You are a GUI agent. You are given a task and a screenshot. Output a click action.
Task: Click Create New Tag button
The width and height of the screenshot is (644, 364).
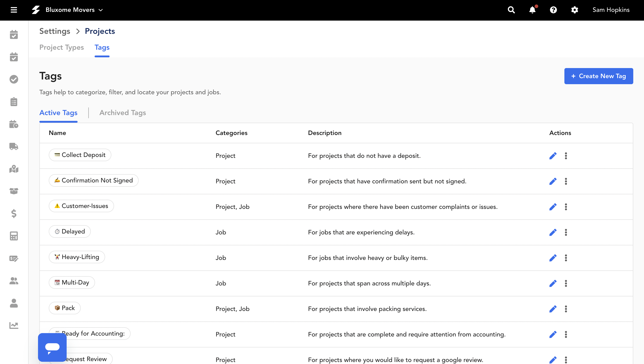[x=599, y=76]
